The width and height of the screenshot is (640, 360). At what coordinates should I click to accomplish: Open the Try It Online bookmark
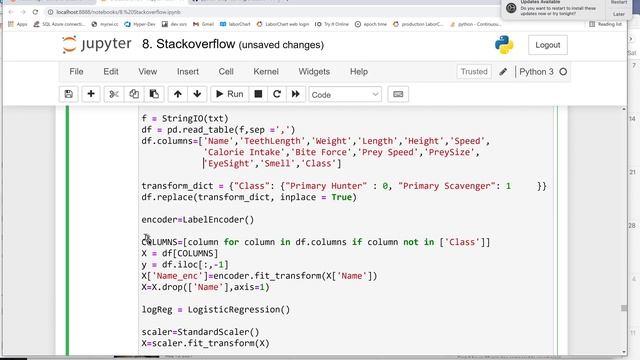(331, 24)
